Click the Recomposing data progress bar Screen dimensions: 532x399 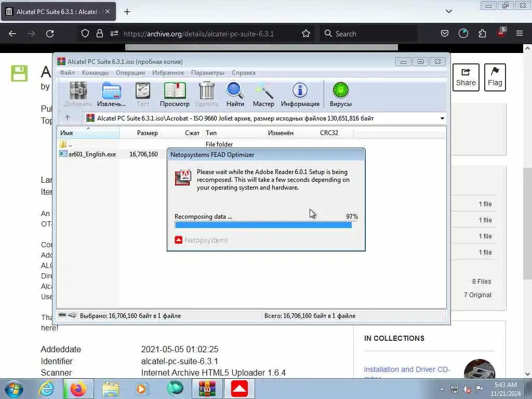click(x=266, y=224)
